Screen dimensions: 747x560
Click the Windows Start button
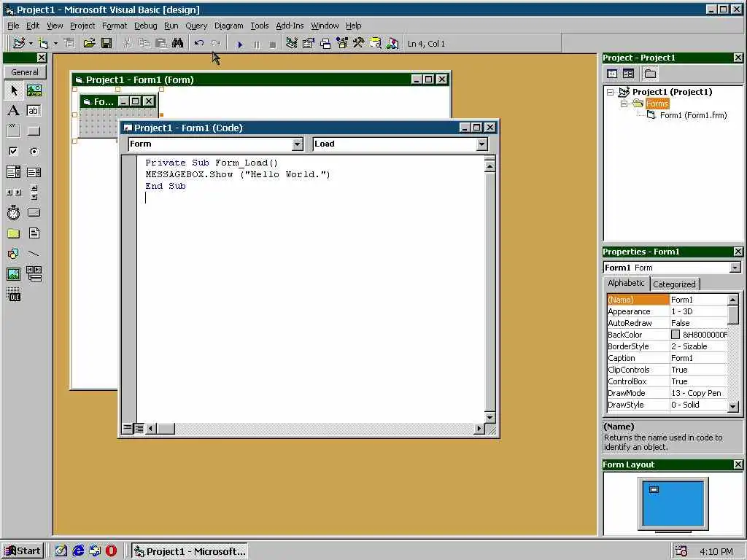coord(23,551)
